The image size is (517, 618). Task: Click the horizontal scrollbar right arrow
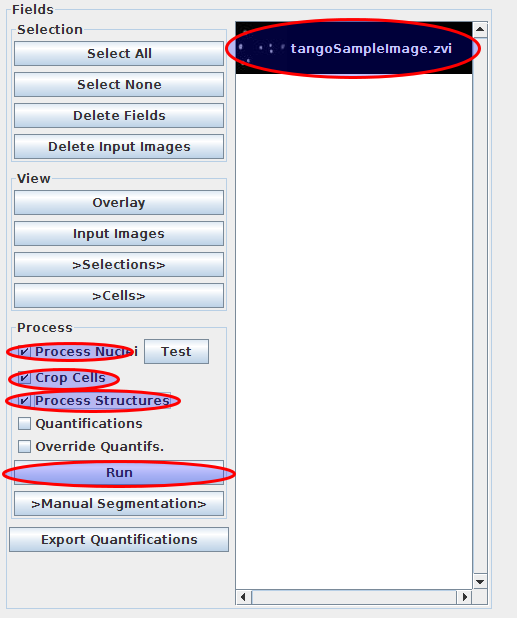pyautogui.click(x=464, y=597)
